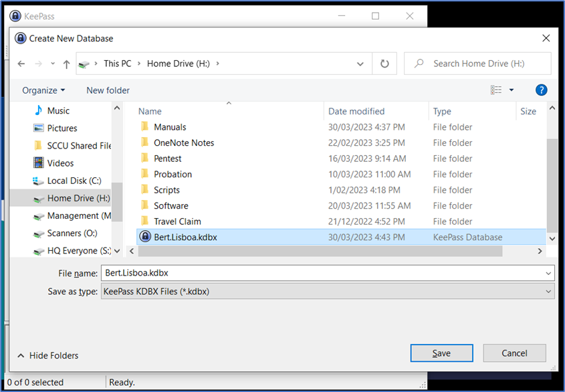Sort files by the Size column
The height and width of the screenshot is (392, 565).
(528, 111)
